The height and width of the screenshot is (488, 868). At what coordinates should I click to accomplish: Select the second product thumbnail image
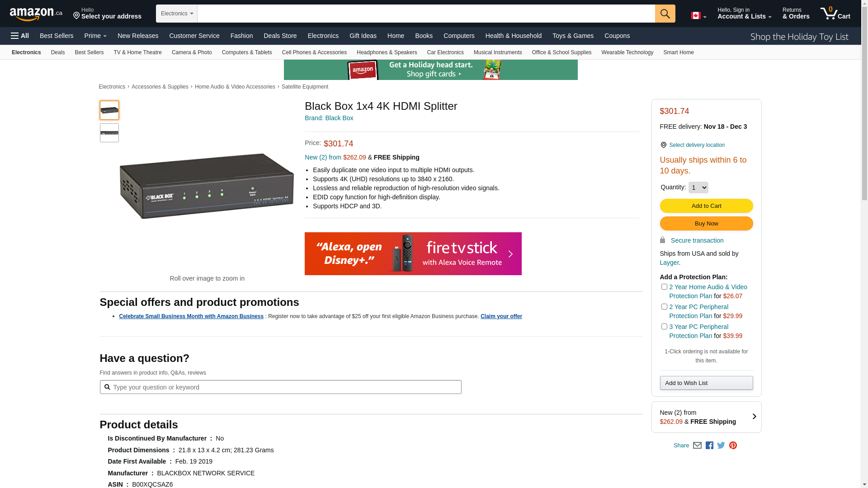[x=109, y=133]
